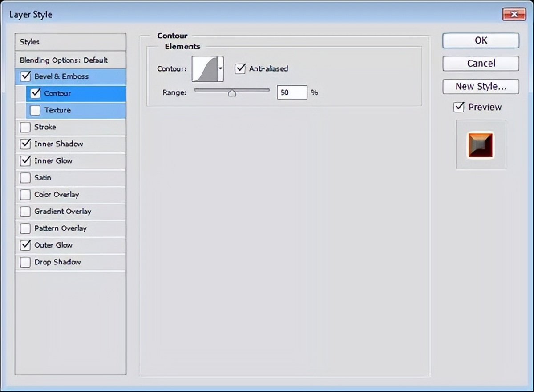Click the New Style... button
534x392 pixels.
pos(481,87)
